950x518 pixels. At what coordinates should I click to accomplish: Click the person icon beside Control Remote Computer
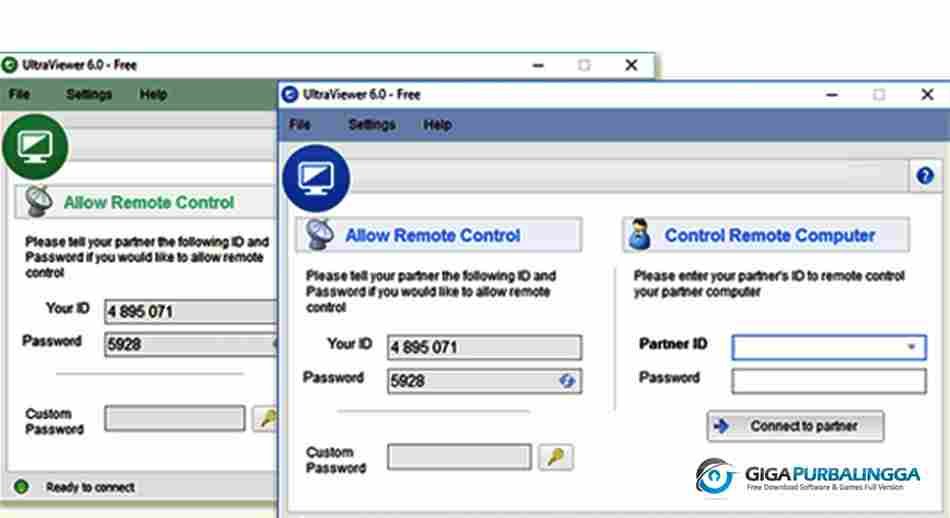click(640, 234)
